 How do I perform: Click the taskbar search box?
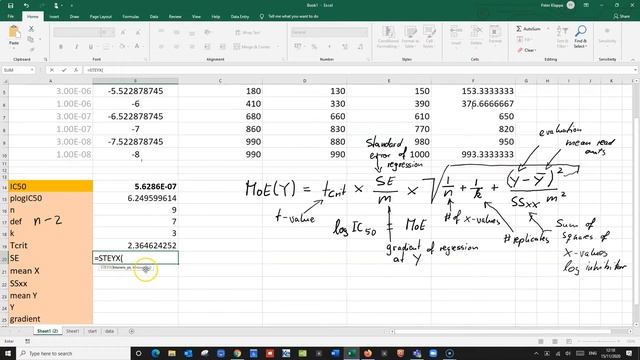(73, 353)
